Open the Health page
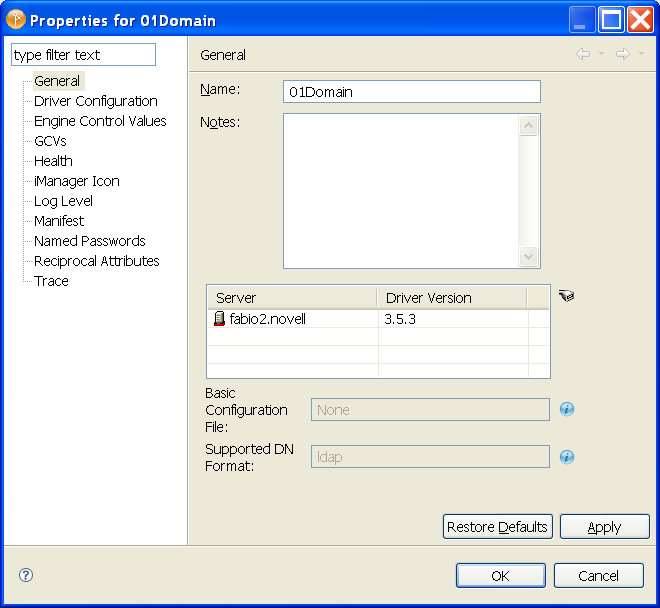Screen dimensions: 660x608 53,161
